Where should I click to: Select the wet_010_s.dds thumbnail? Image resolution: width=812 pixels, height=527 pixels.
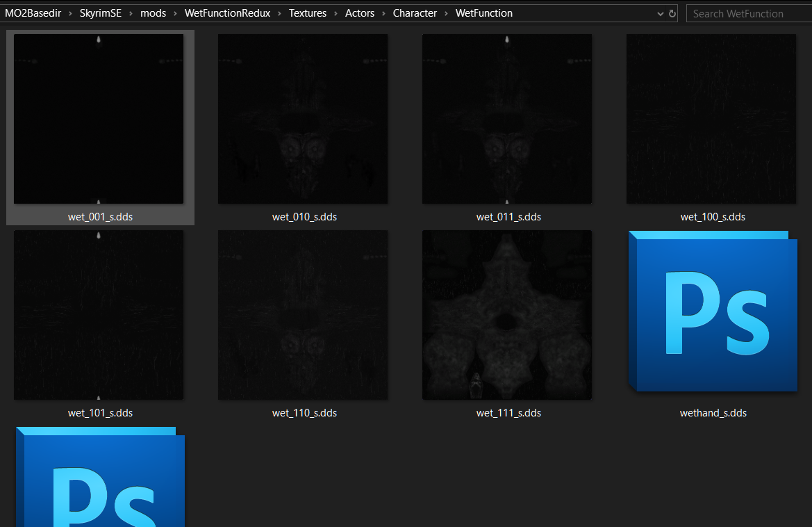pyautogui.click(x=302, y=119)
